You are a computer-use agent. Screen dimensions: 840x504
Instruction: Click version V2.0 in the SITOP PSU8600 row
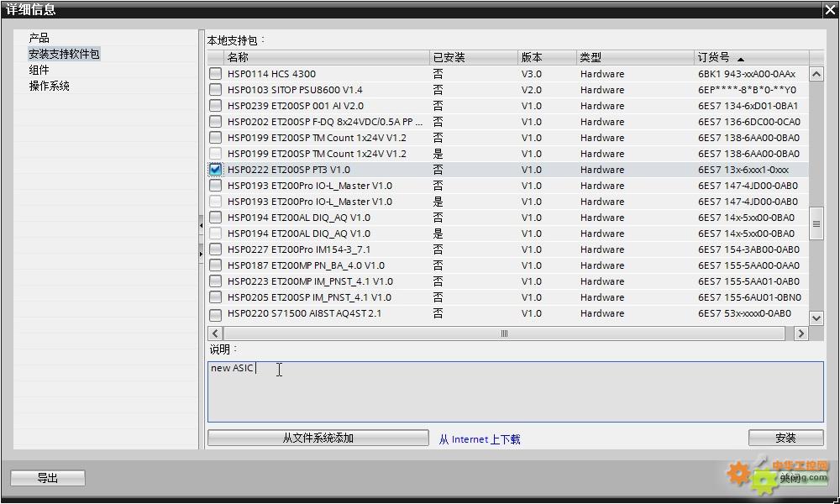tap(532, 90)
